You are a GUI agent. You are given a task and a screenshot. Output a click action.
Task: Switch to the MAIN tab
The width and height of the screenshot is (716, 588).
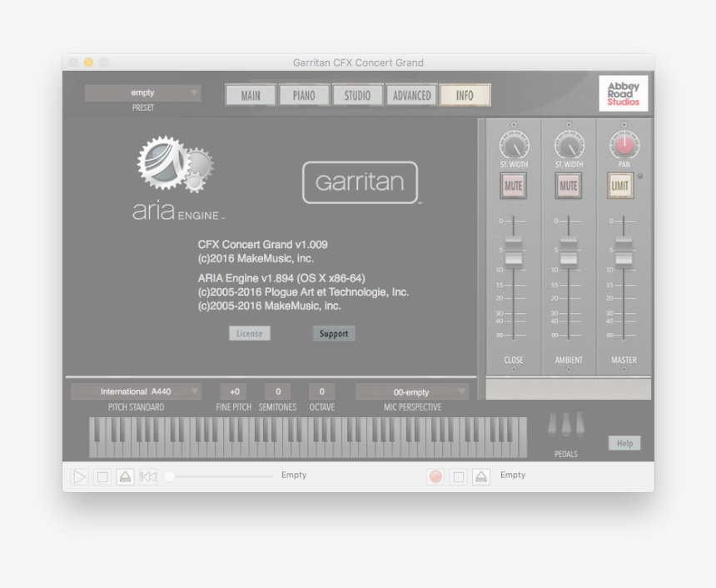(x=251, y=96)
